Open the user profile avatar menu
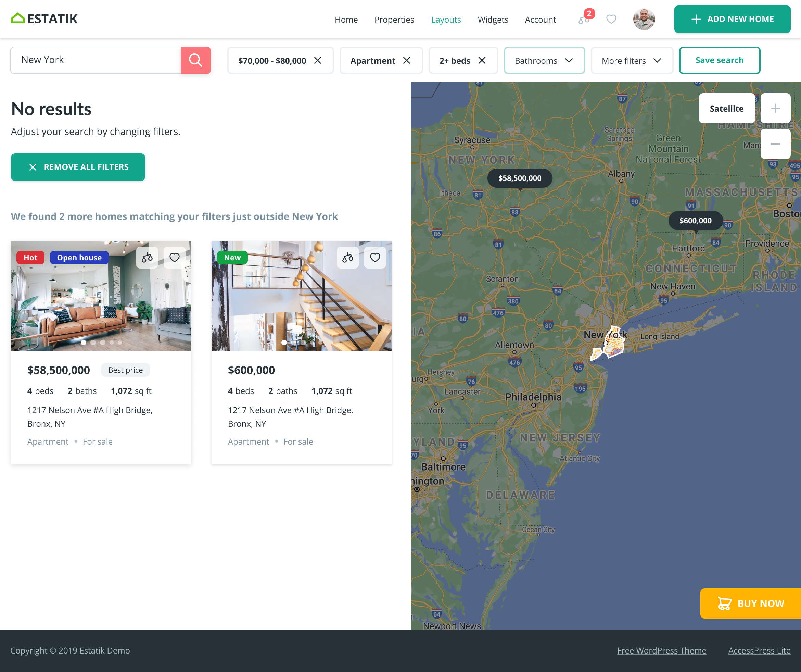 point(644,19)
